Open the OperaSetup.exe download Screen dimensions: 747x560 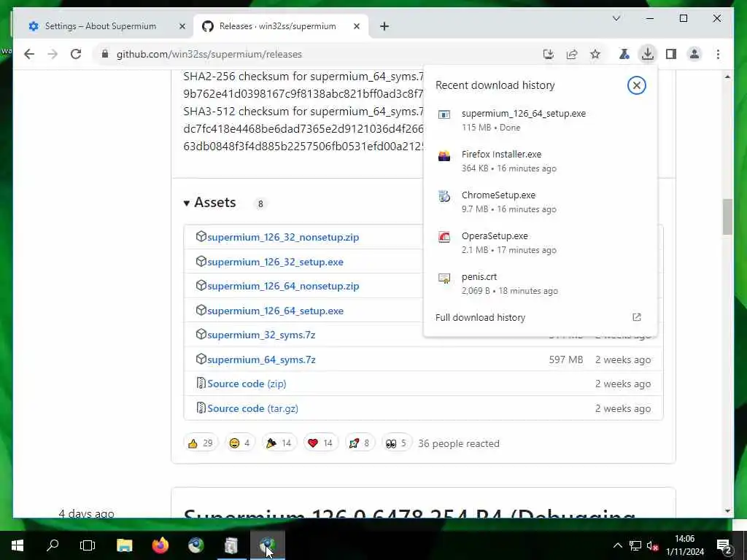click(x=541, y=243)
